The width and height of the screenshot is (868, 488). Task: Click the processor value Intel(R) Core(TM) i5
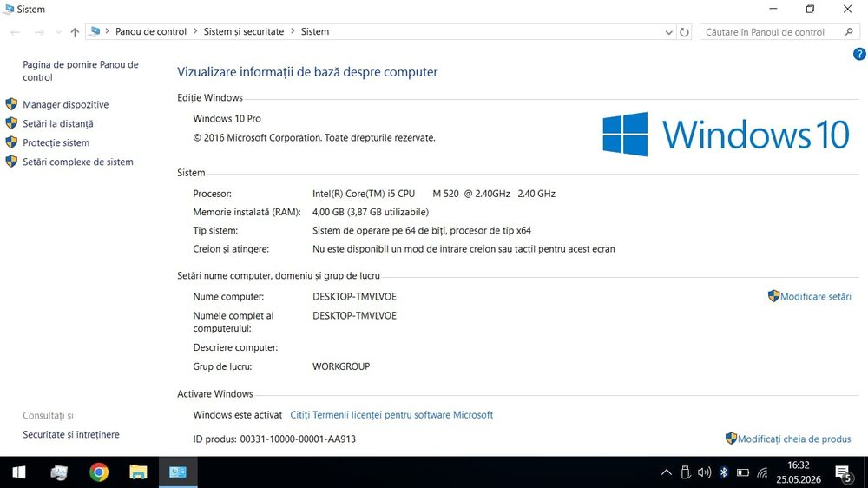click(x=434, y=194)
